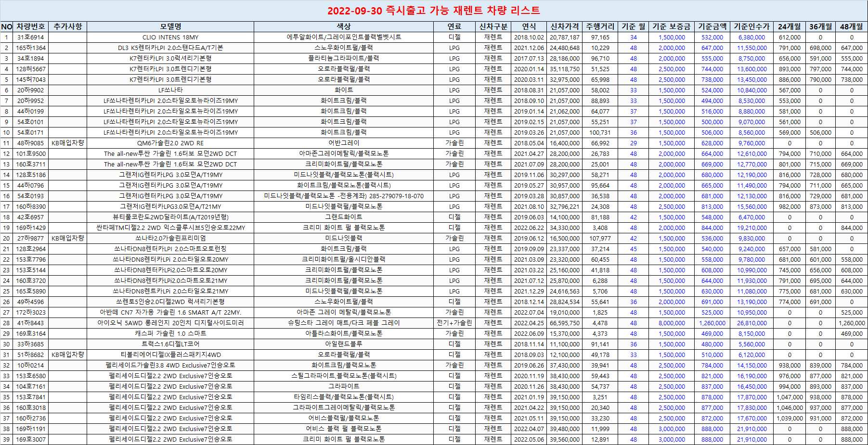The height and width of the screenshot is (445, 868).
Task: Click color cell '아일랜드블루'
Action: [x=344, y=344]
